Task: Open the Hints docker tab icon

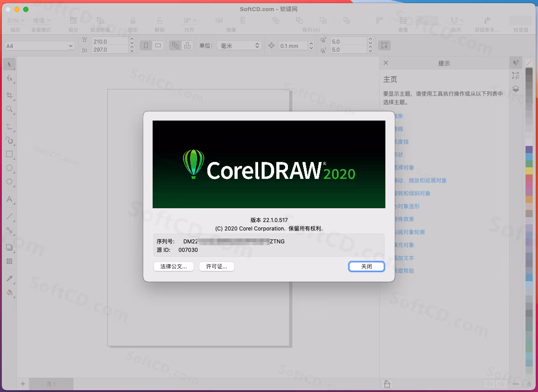Action: (516, 63)
